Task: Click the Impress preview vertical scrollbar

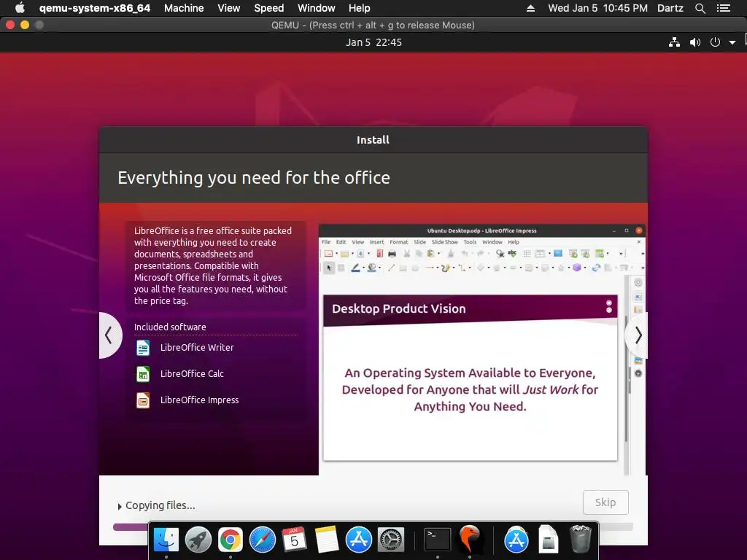Action: (x=627, y=376)
